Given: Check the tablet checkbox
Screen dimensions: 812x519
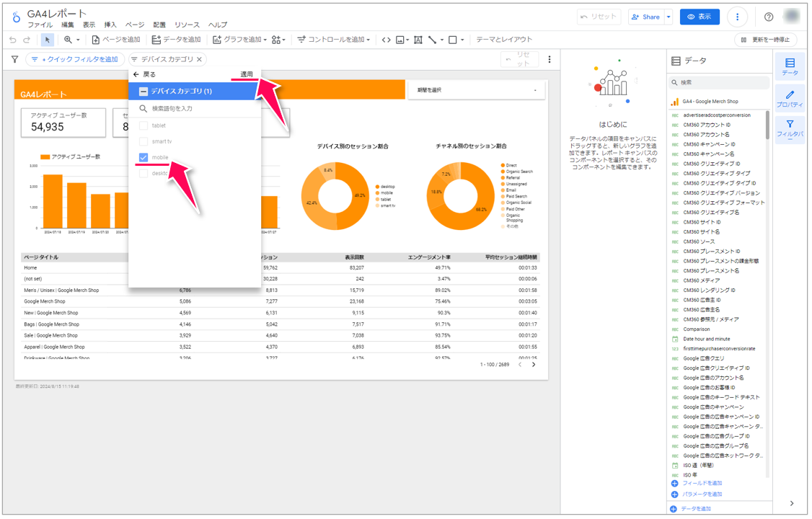Looking at the screenshot, I should point(144,125).
